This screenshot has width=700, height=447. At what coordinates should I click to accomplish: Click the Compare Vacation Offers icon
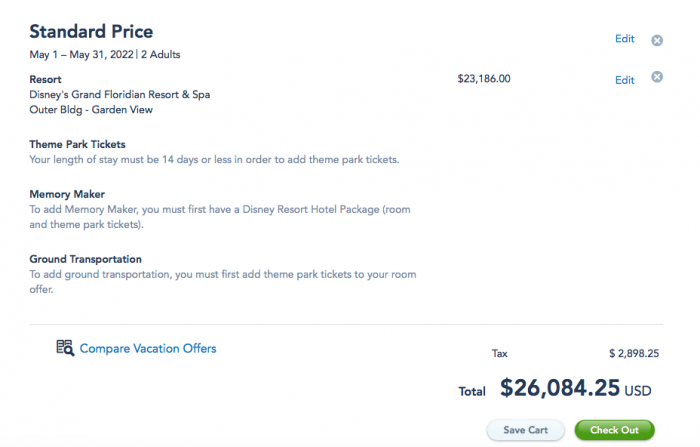[x=65, y=348]
